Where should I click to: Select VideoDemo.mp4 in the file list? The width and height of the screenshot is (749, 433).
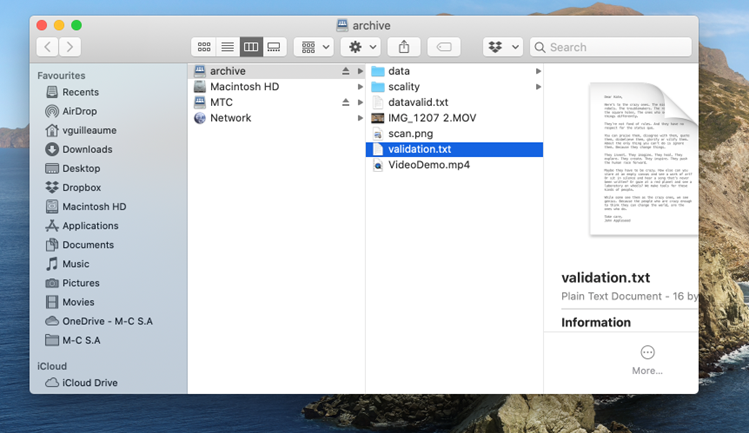[427, 165]
